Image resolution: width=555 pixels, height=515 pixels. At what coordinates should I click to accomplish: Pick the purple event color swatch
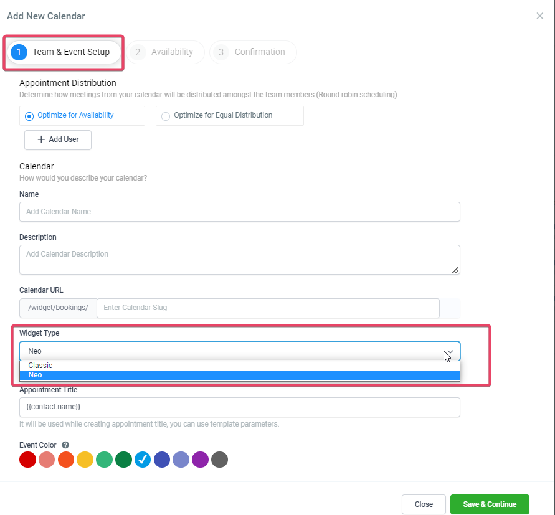pos(200,459)
